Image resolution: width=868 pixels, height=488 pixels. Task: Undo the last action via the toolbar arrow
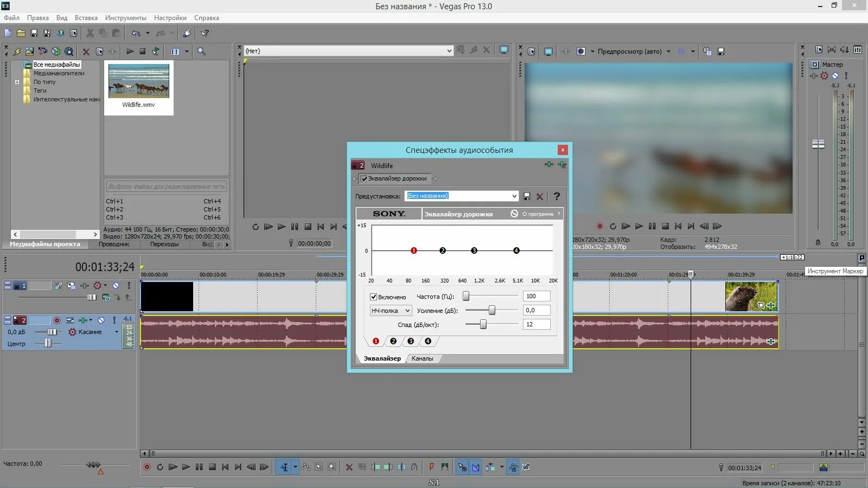(136, 33)
